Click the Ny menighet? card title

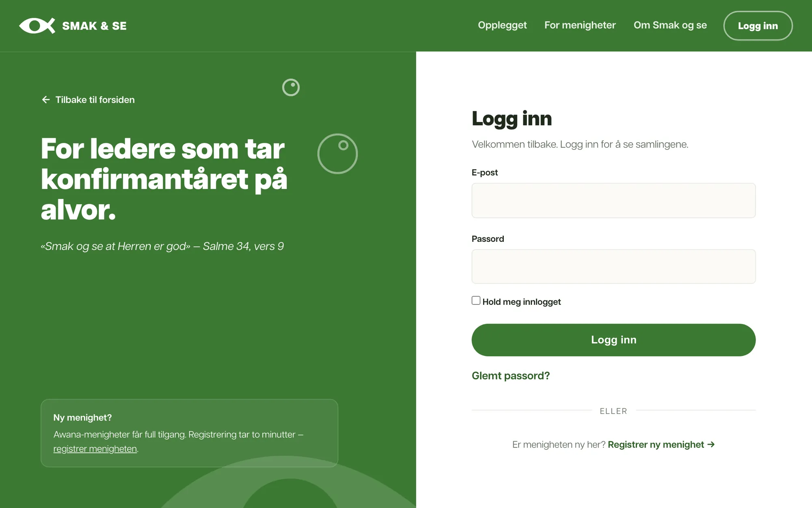82,417
